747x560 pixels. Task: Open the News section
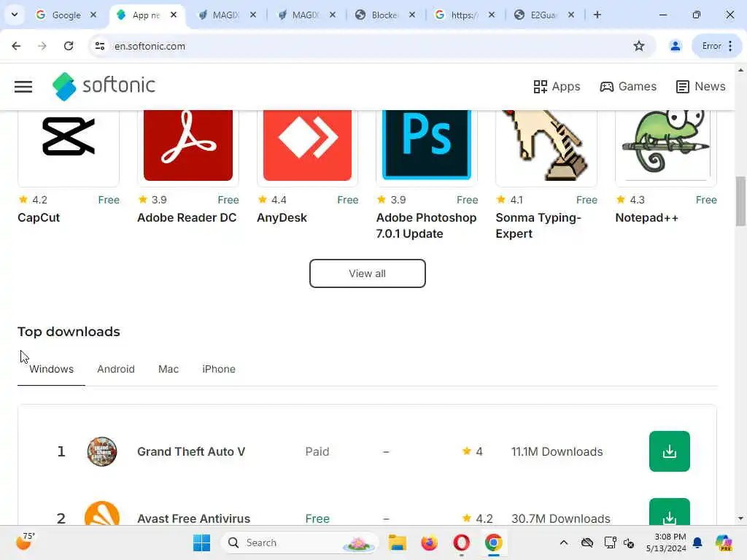[701, 86]
